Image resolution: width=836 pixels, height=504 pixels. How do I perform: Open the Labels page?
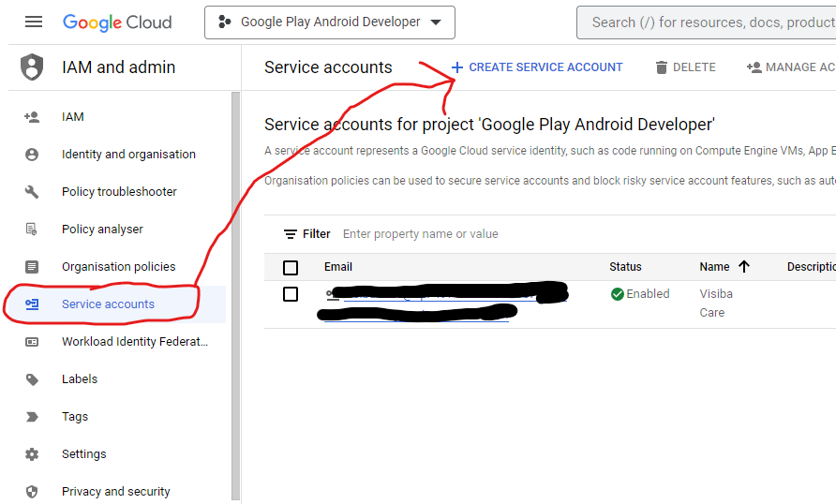[x=80, y=378]
